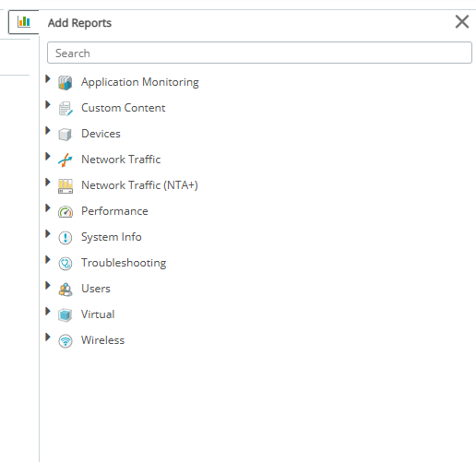Select the Custom Content label
The width and height of the screenshot is (476, 462).
(x=123, y=108)
